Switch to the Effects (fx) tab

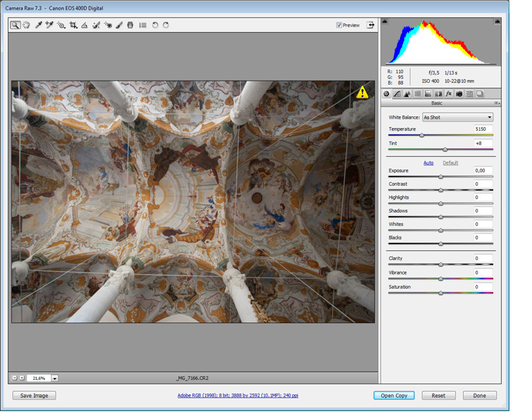[x=449, y=94]
